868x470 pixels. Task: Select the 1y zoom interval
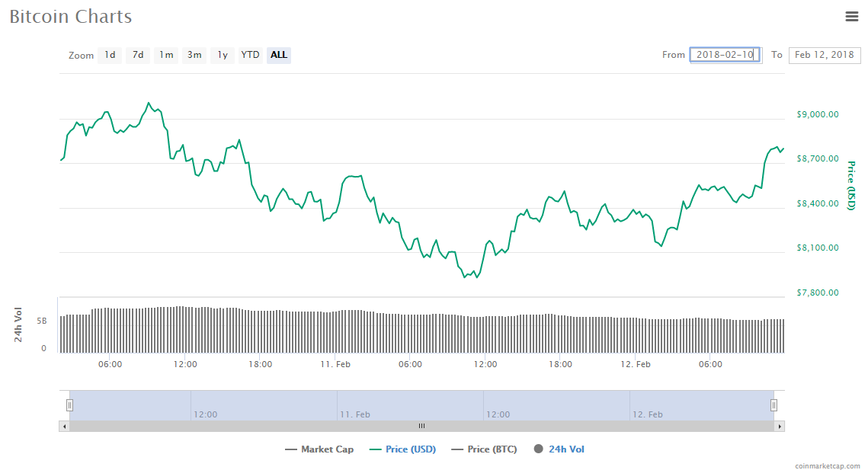pyautogui.click(x=222, y=55)
